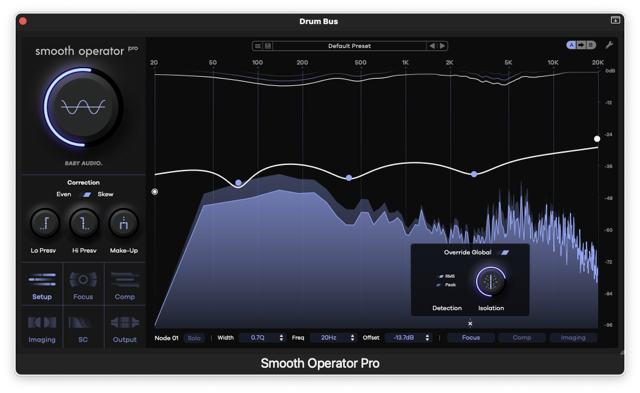Toggle the Override Global switch
The width and height of the screenshot is (640, 393).
[x=504, y=253]
